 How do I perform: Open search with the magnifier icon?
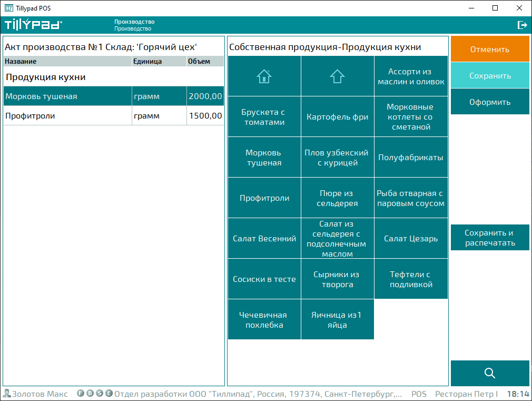tap(490, 373)
